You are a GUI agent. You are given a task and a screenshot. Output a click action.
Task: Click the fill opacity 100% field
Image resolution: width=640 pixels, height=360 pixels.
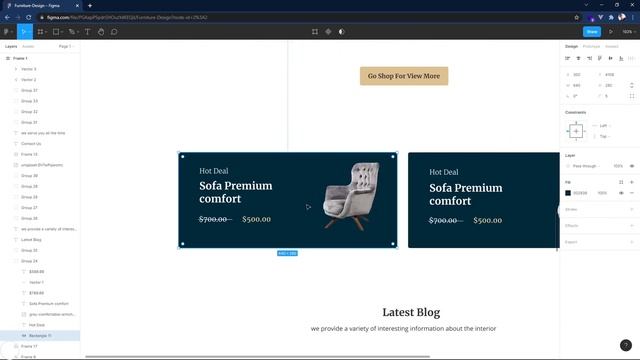coord(602,193)
